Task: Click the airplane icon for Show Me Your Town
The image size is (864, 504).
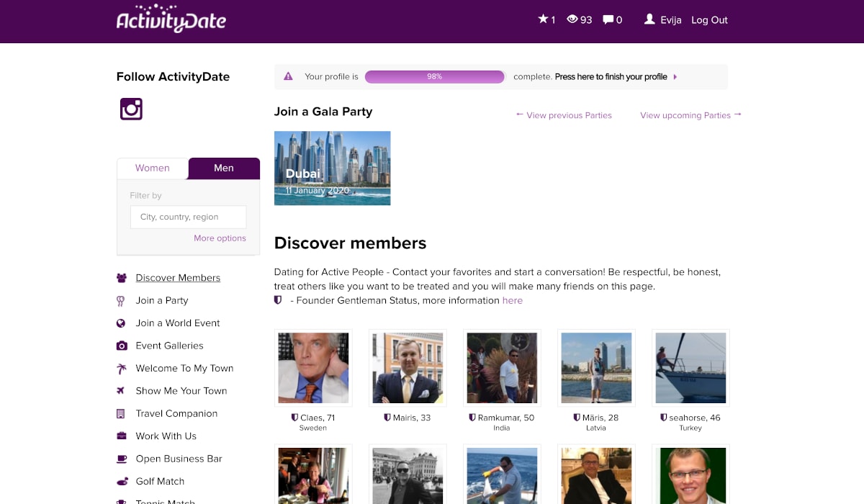Action: coord(121,391)
